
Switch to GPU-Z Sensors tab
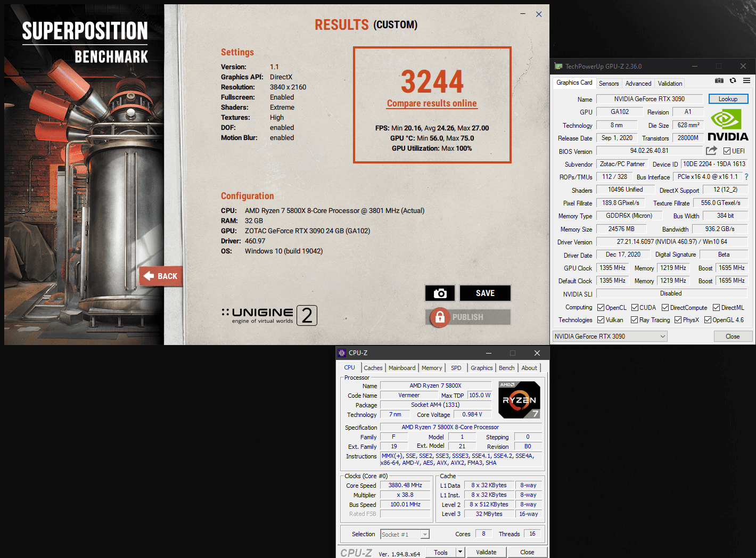609,84
